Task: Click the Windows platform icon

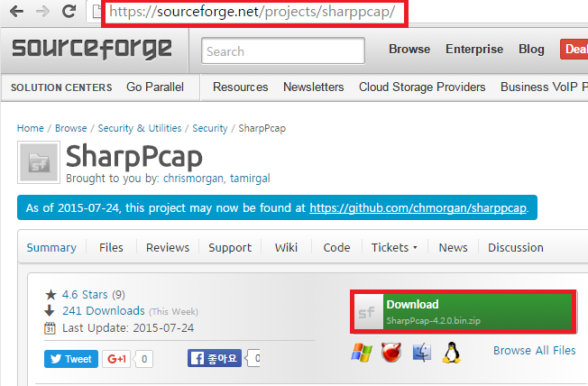Action: pos(362,353)
